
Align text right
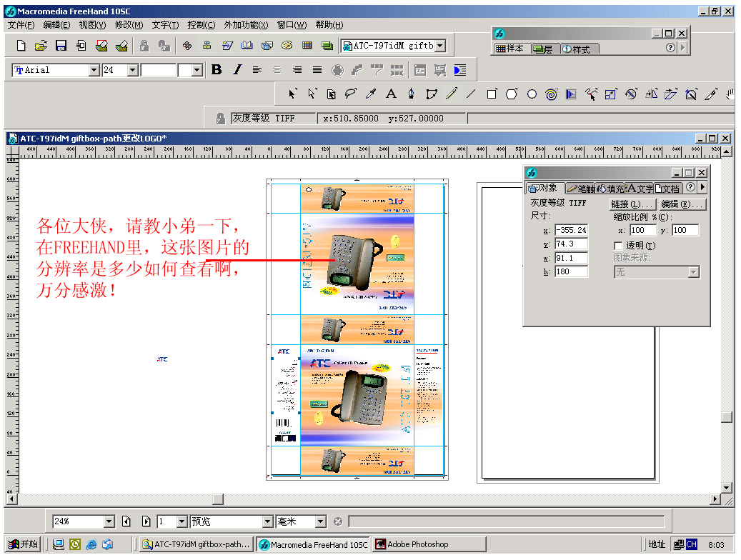[297, 70]
